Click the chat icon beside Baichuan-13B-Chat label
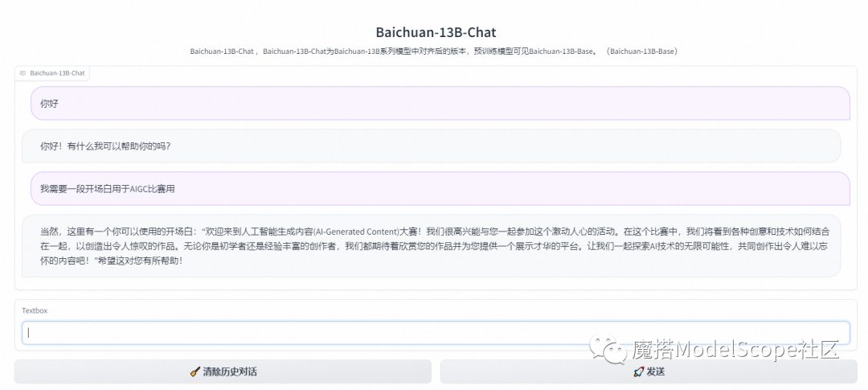The image size is (868, 390). click(23, 73)
